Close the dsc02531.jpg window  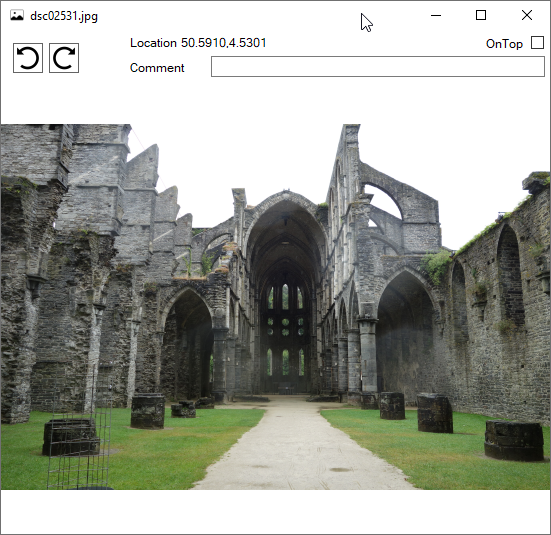527,15
